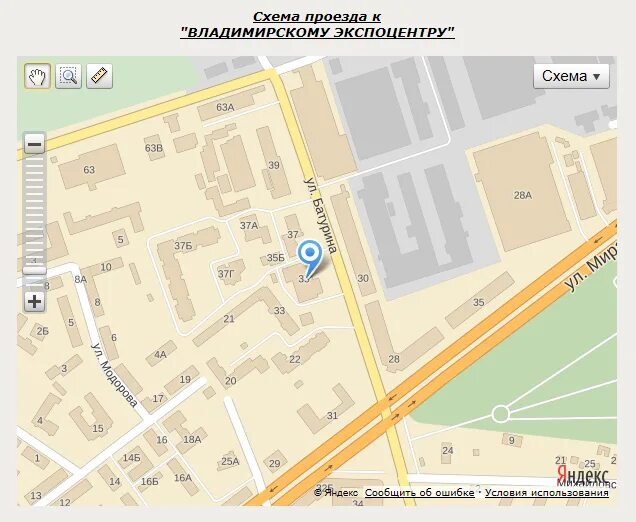The height and width of the screenshot is (522, 636).
Task: Click building label 16А
Action: tap(183, 478)
